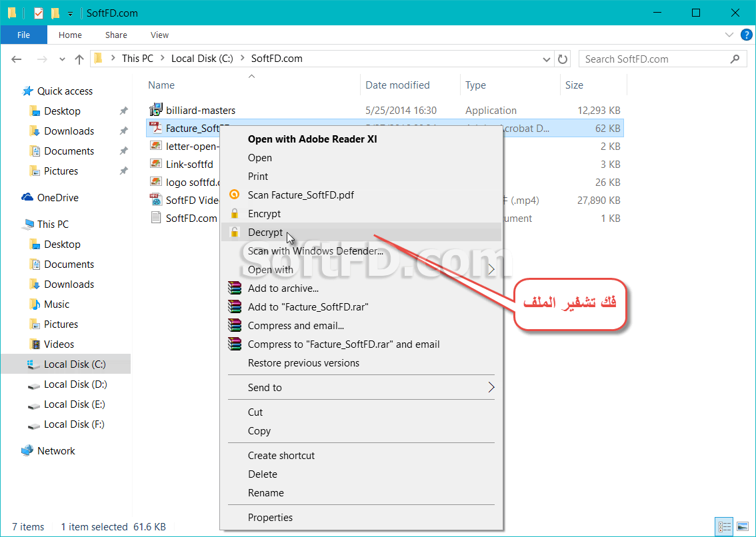Click the billiard-masters application icon
The height and width of the screenshot is (537, 756).
tap(156, 110)
